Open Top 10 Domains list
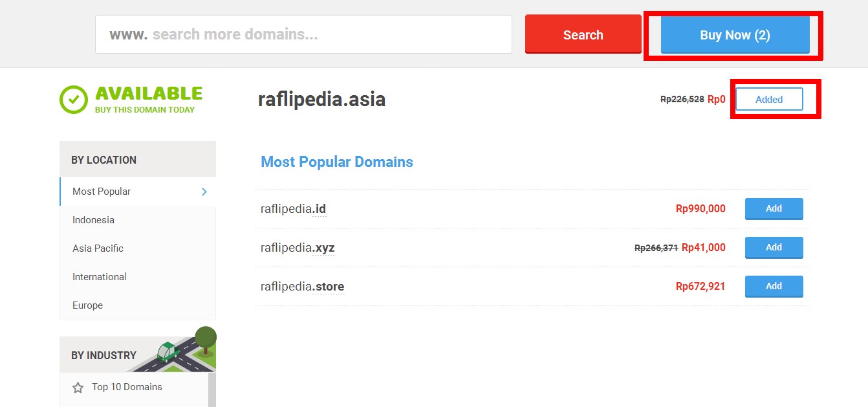 [126, 386]
